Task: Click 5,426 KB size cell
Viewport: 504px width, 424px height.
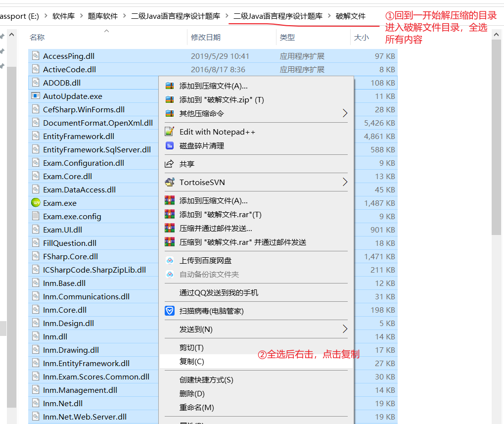Action: tap(379, 123)
